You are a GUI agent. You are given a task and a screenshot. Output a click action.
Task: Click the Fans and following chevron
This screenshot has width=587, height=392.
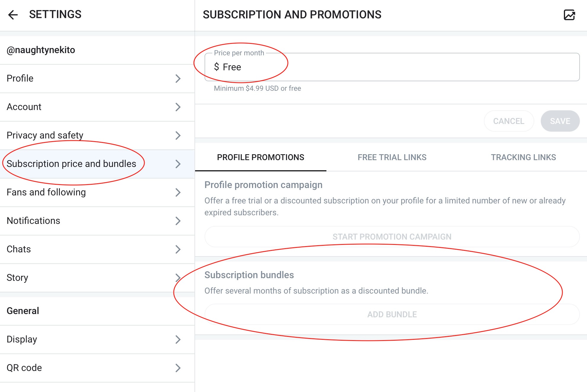pos(178,192)
